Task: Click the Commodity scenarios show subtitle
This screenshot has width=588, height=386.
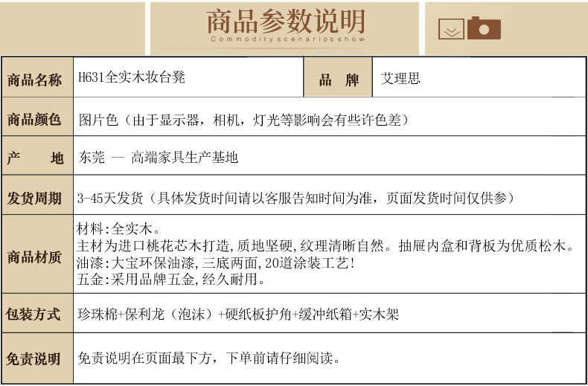Action: click(x=287, y=39)
